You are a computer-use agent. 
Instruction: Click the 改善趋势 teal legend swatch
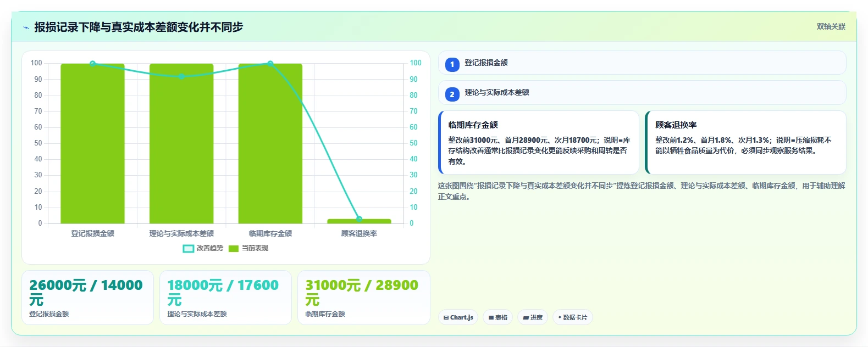coord(188,249)
